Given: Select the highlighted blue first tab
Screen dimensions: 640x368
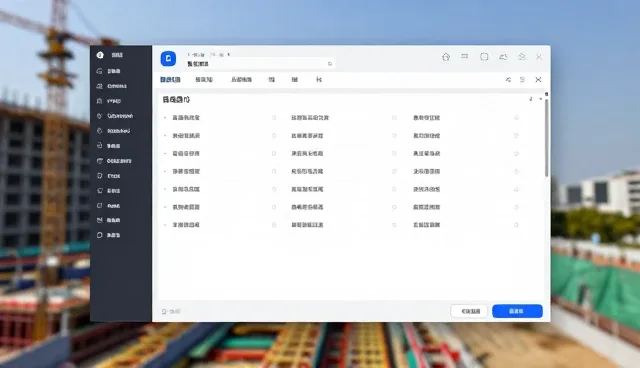Looking at the screenshot, I should (170, 80).
